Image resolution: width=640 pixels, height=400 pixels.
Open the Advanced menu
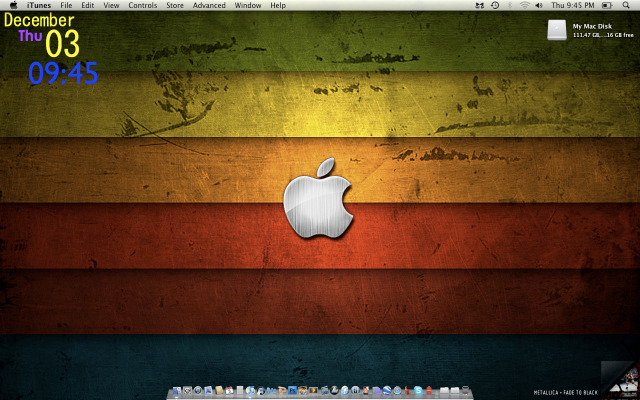pyautogui.click(x=209, y=5)
